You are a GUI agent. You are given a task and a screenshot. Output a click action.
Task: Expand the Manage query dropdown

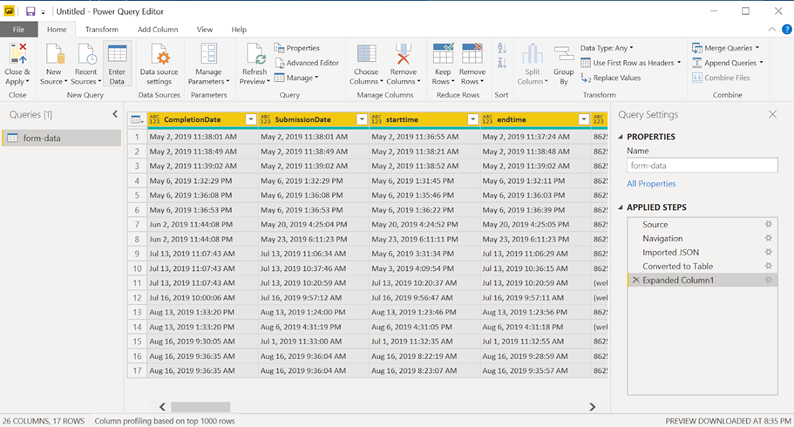coord(296,77)
